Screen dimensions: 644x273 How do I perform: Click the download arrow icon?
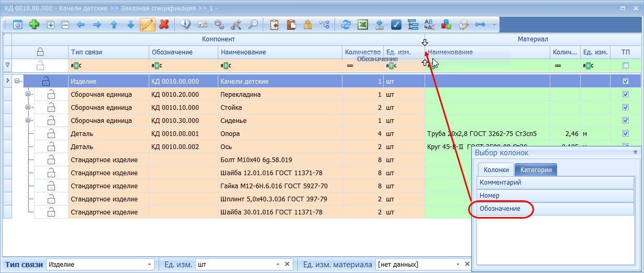[380, 24]
